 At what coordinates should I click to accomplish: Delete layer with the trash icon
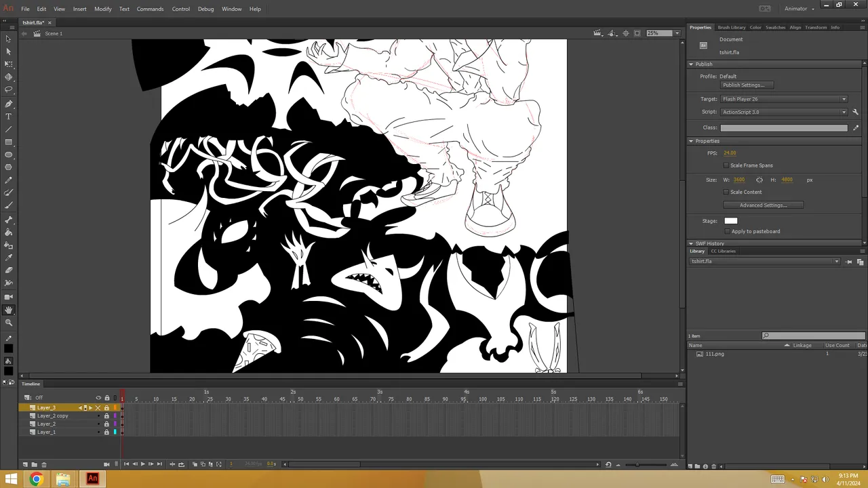[44, 464]
